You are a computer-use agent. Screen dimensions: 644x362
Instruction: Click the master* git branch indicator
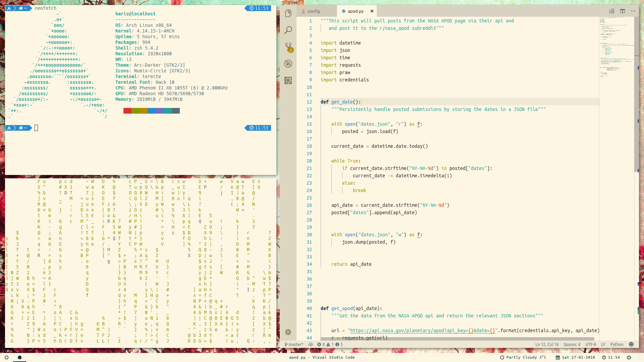point(294,344)
